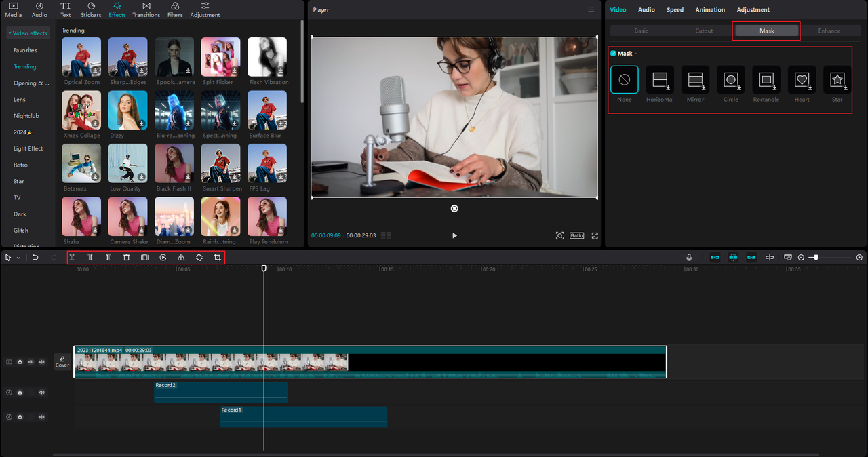
Task: Select the Star mask shape
Action: coord(837,79)
